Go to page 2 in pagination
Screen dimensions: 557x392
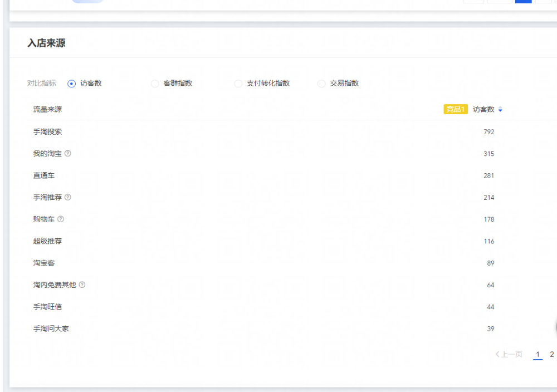(x=551, y=354)
